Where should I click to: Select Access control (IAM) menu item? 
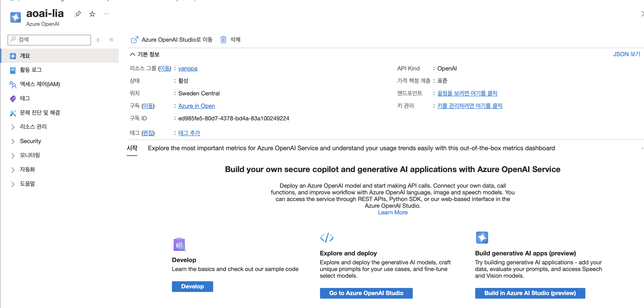(x=40, y=84)
